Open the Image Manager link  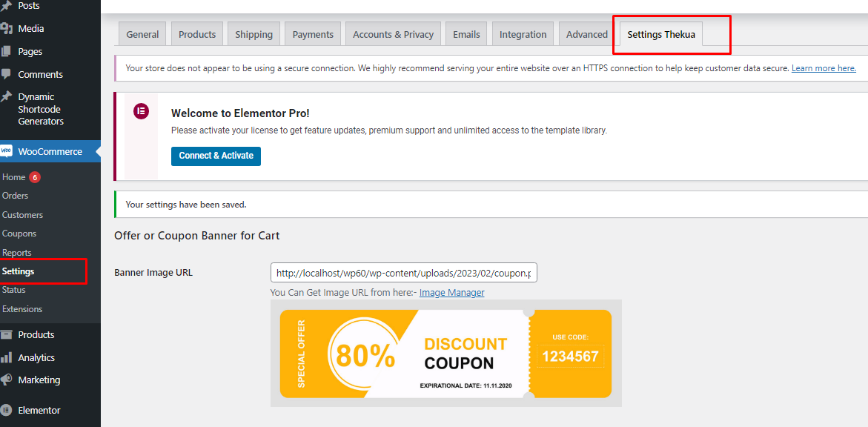(451, 292)
